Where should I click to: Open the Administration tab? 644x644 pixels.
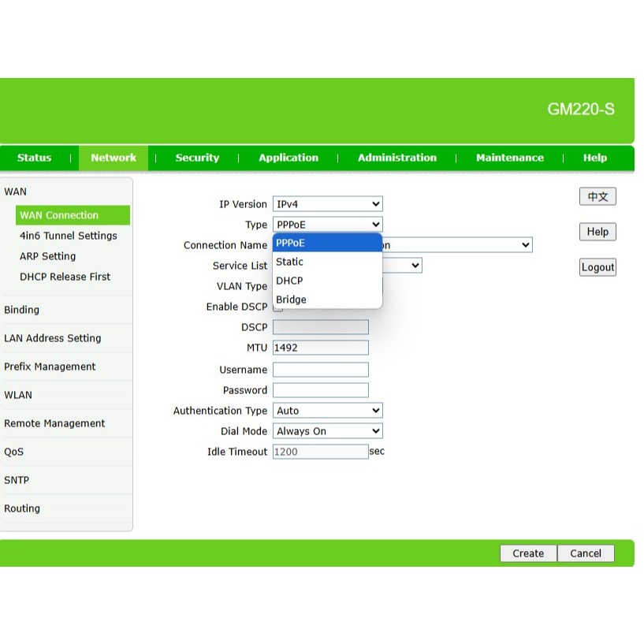coord(396,158)
